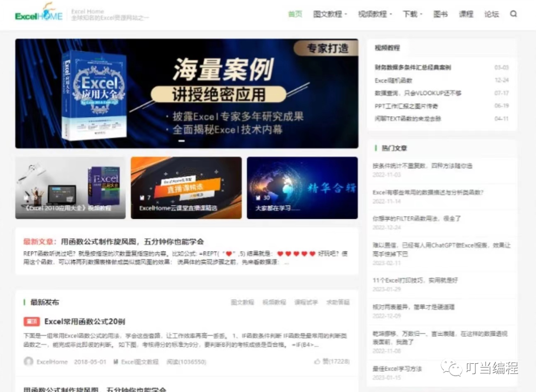Viewport: 536px width, 392px height.
Task: Open the 图书 menu item
Action: 440,14
